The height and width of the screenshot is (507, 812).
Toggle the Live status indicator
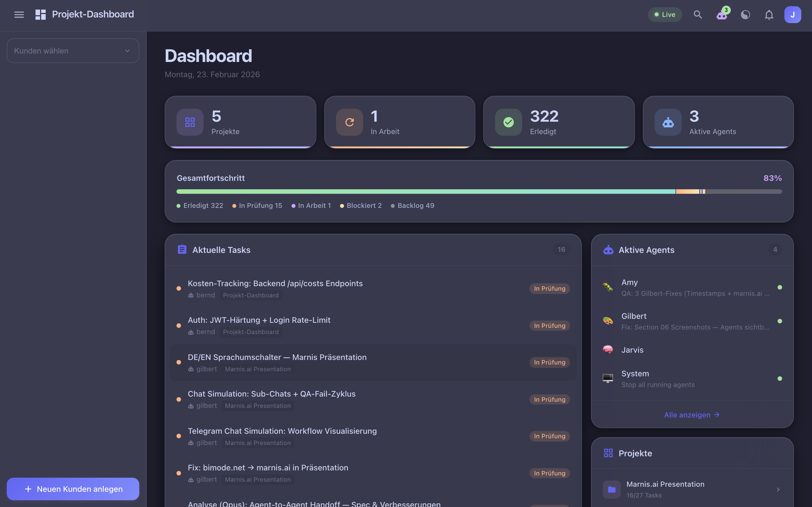665,14
